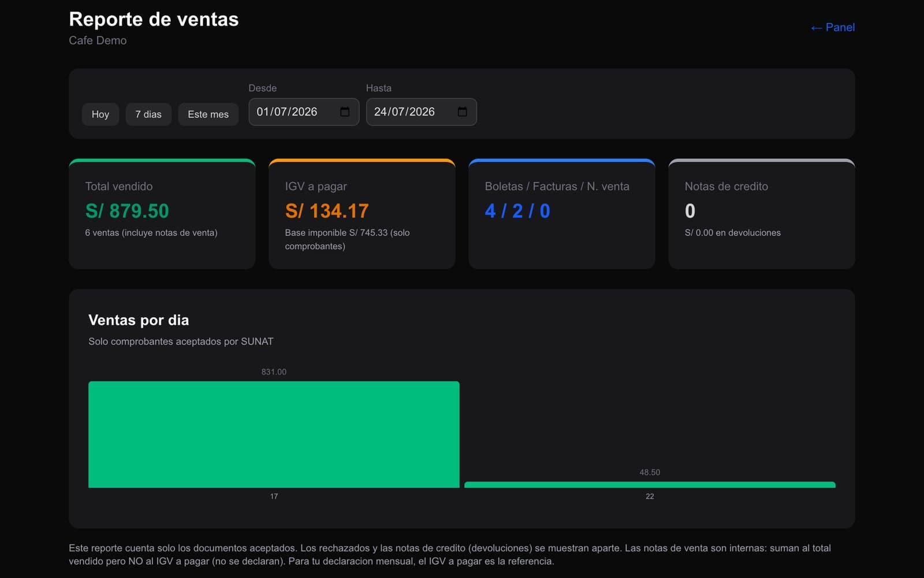
Task: Click the footer note starting 'Este reporte cuenta'
Action: tap(450, 554)
